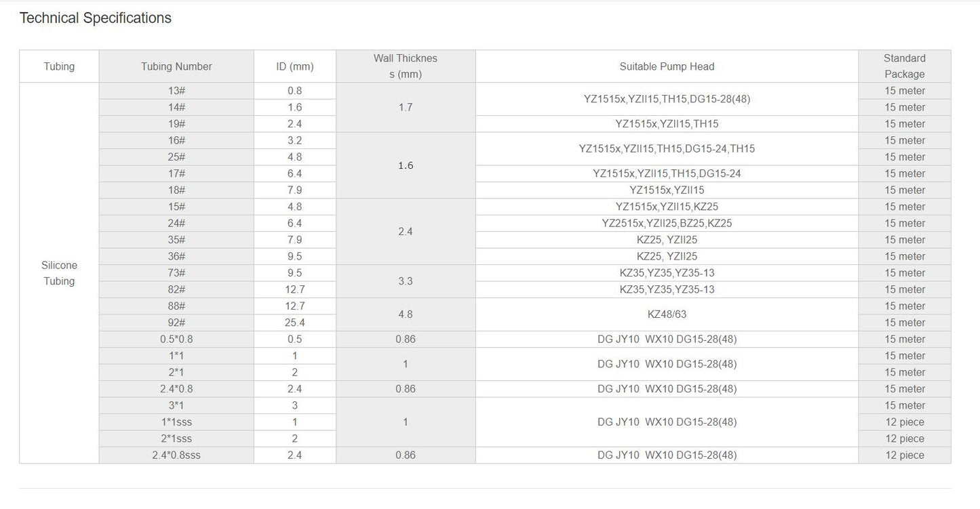
Task: Select the Suitable Pump Head column header
Action: pyautogui.click(x=667, y=66)
